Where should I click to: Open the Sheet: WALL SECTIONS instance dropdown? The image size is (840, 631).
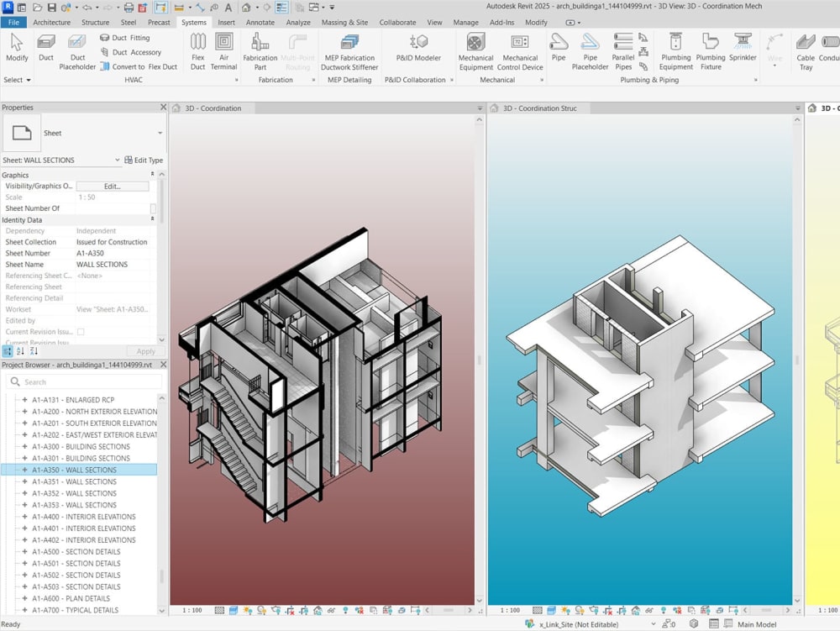click(117, 160)
